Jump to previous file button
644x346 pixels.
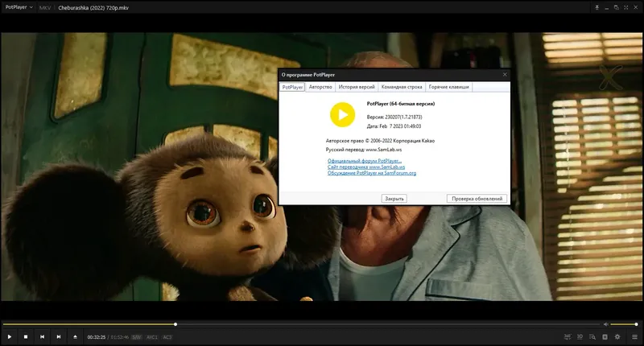(x=42, y=336)
